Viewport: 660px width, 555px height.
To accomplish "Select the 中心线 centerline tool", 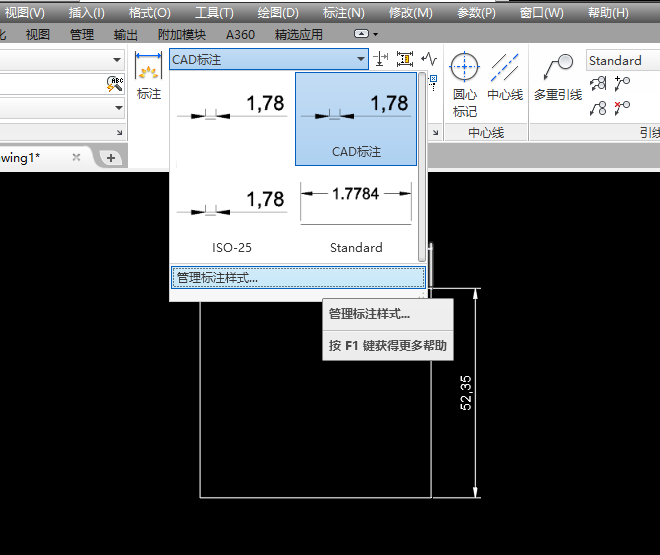I will [505, 77].
